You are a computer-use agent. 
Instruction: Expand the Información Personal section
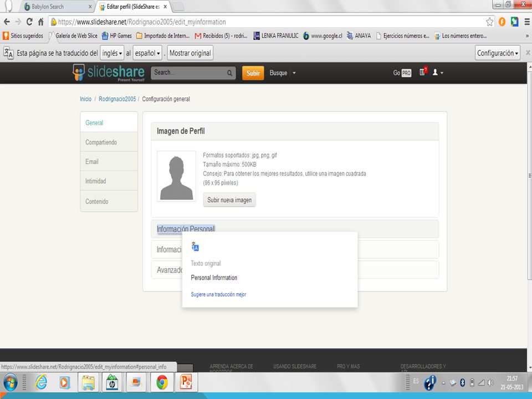click(295, 229)
